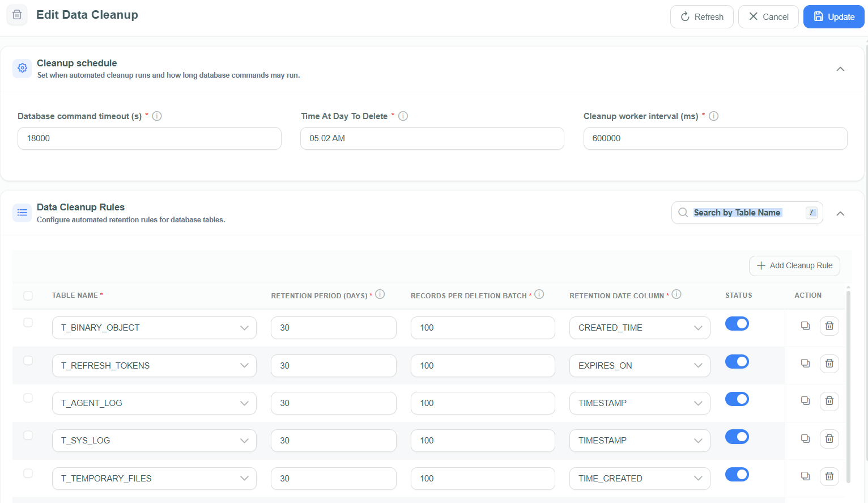Click the Cleanup schedule gear icon

22,68
